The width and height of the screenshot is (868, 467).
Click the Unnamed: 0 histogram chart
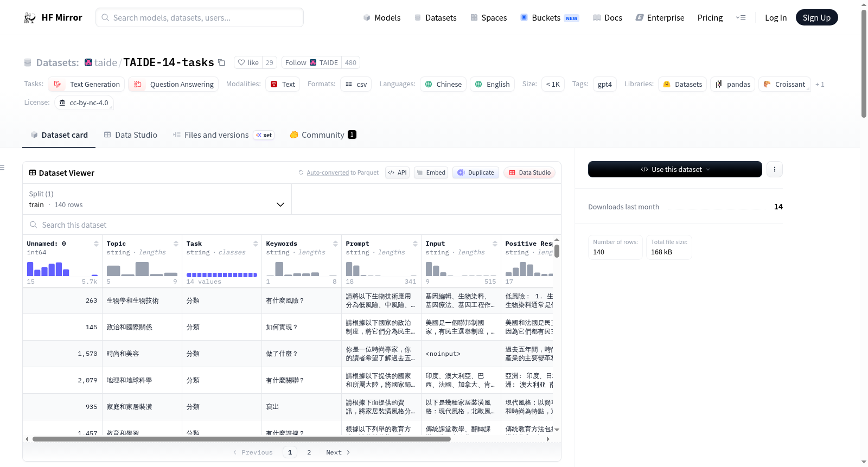(62, 268)
